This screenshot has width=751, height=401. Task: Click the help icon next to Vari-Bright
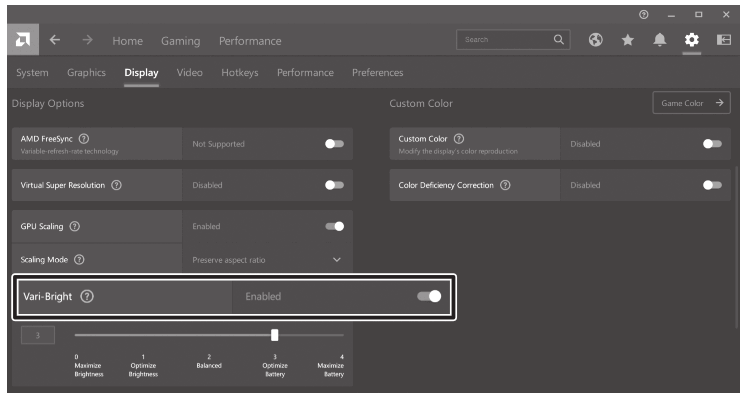pyautogui.click(x=87, y=297)
